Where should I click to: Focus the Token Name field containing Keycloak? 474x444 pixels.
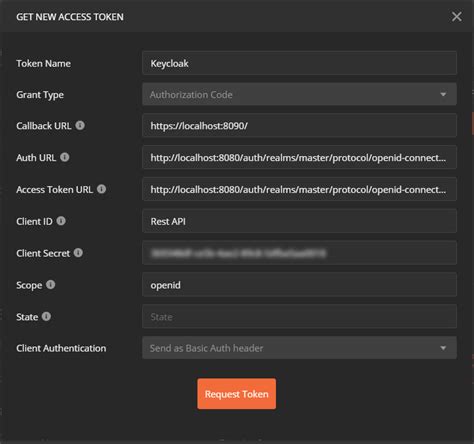tap(299, 63)
